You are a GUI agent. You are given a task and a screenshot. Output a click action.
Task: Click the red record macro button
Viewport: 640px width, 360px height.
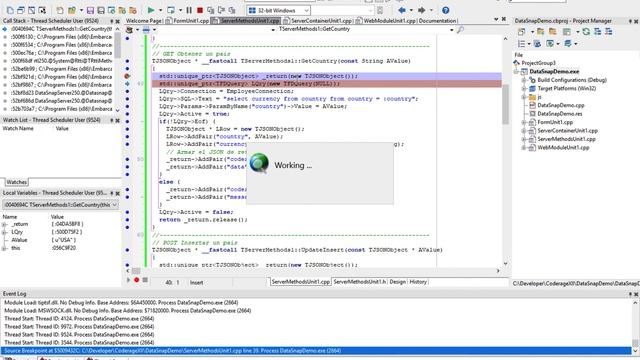click(x=136, y=280)
